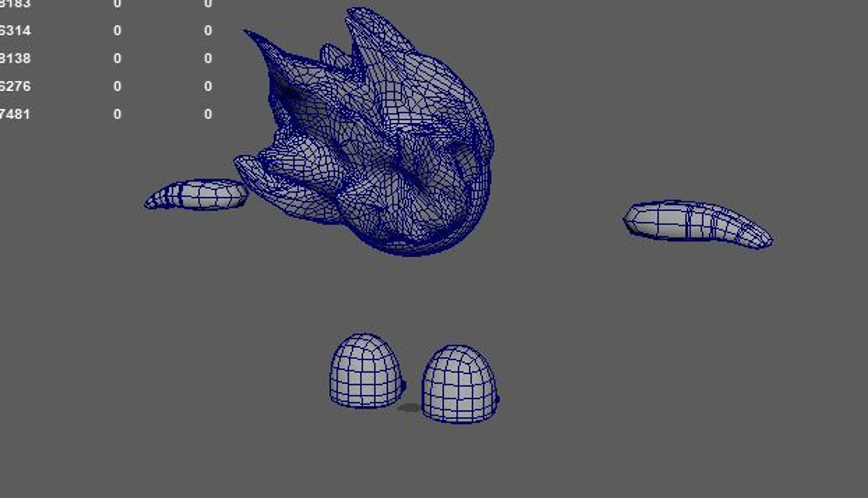Click the poly count value ending in 276
The height and width of the screenshot is (498, 868).
pos(15,86)
